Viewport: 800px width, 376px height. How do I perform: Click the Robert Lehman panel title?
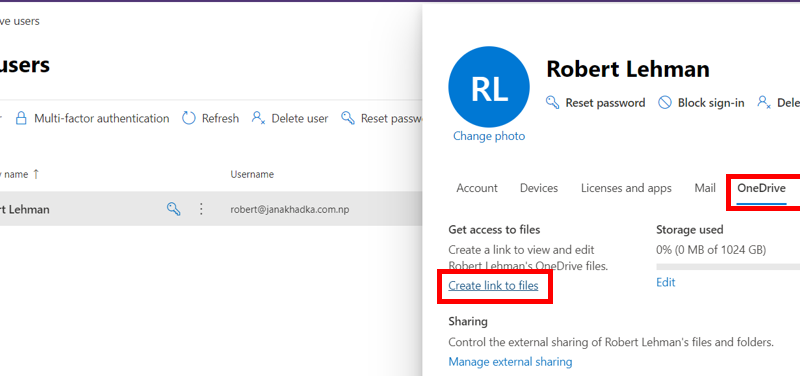[x=628, y=68]
